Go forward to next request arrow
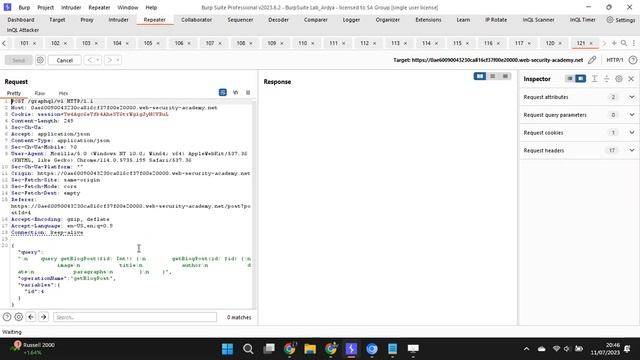 point(110,60)
